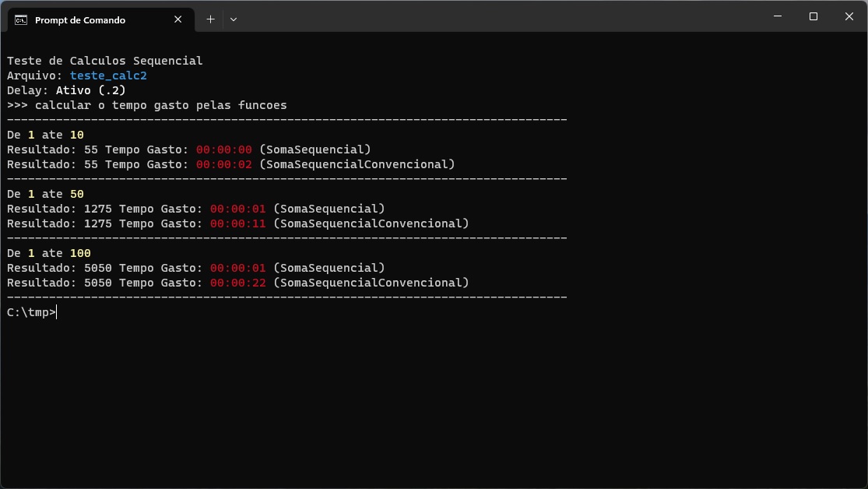The image size is (868, 489).
Task: Close the Prompt de Comando tab
Action: (x=178, y=19)
